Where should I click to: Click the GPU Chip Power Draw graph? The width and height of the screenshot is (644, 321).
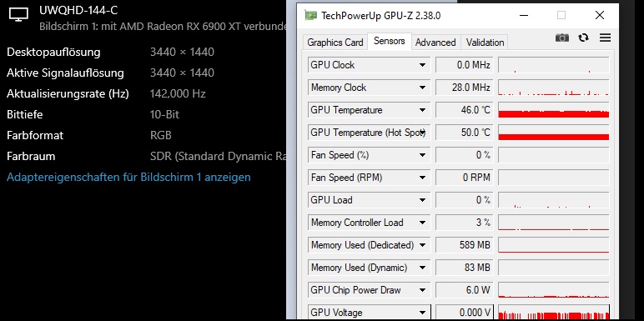(x=554, y=290)
